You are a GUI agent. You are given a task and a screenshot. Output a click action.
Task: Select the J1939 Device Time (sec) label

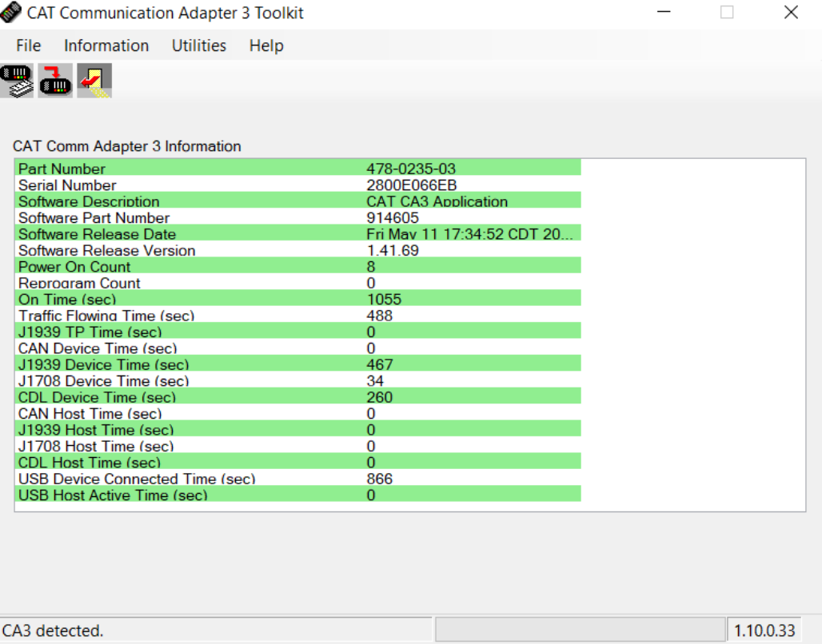coord(104,364)
